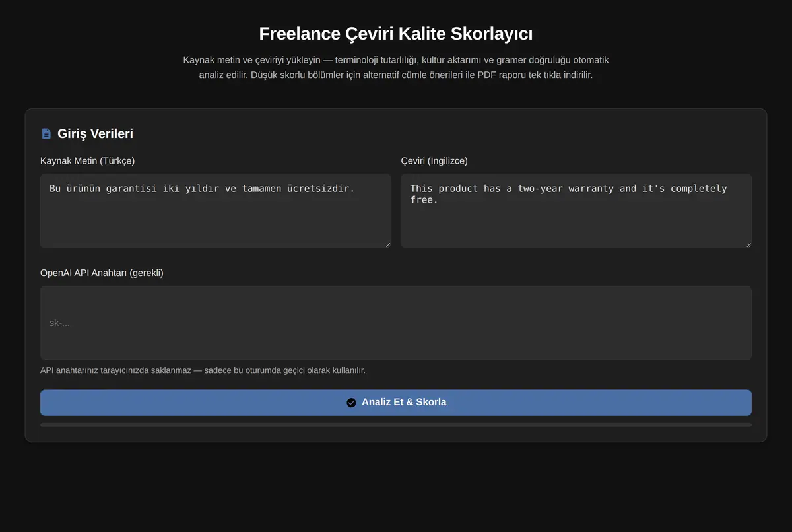The image size is (792, 532).
Task: Click the Giriş Verileri section title
Action: (x=96, y=134)
